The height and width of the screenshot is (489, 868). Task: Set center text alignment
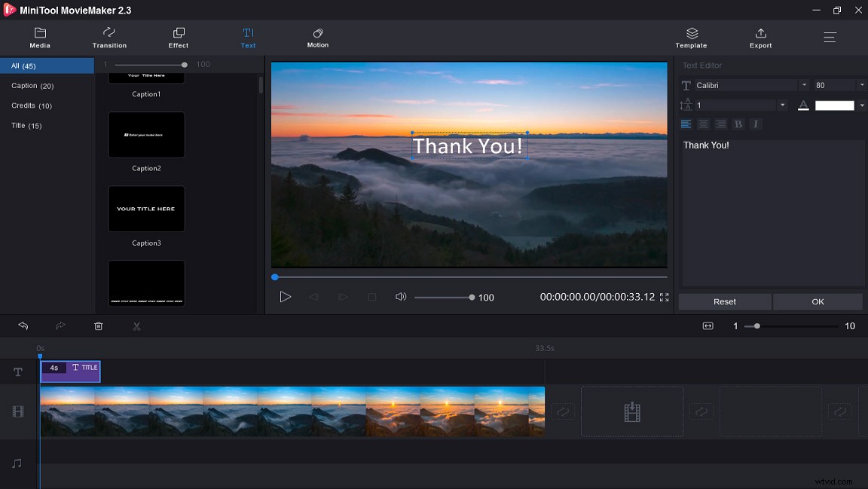(x=703, y=124)
